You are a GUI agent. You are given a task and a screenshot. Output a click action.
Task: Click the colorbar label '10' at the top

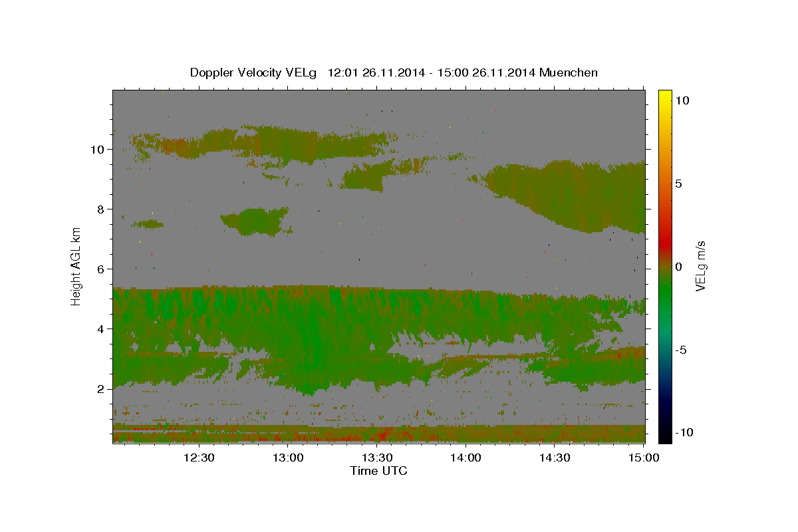click(x=682, y=100)
